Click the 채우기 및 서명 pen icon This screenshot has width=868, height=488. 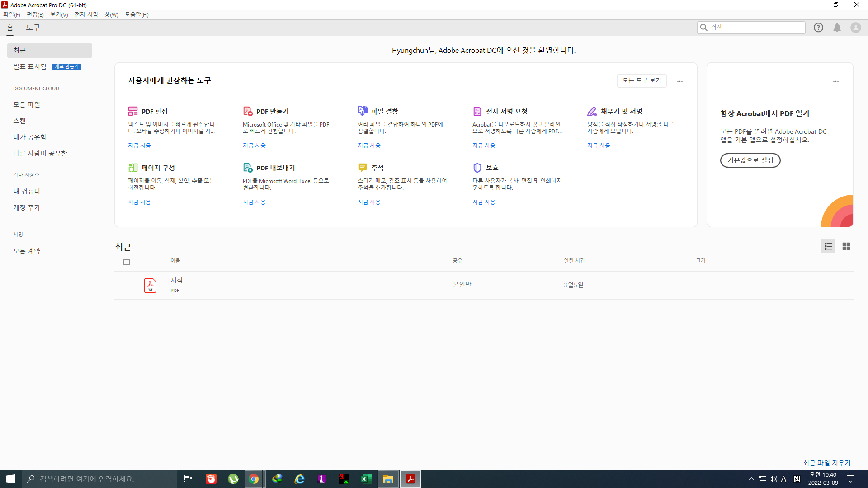(592, 111)
